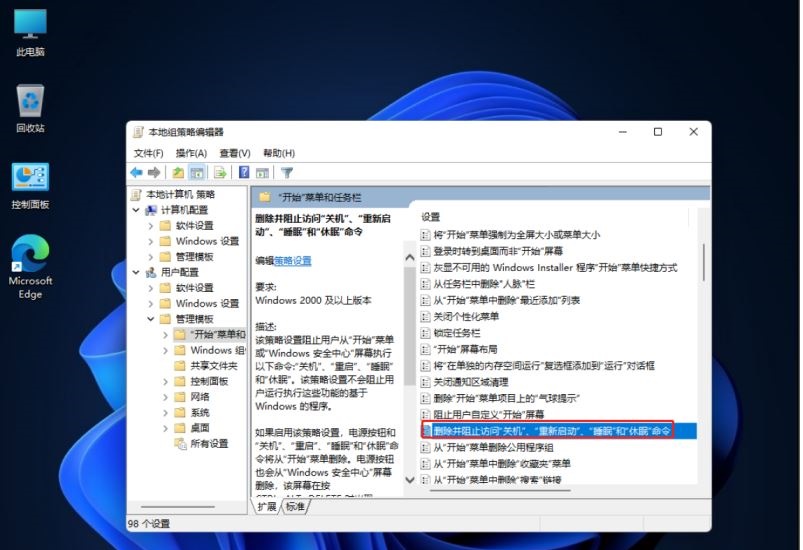Open the 回收站 desktop icon
This screenshot has width=803, height=550.
tap(30, 109)
